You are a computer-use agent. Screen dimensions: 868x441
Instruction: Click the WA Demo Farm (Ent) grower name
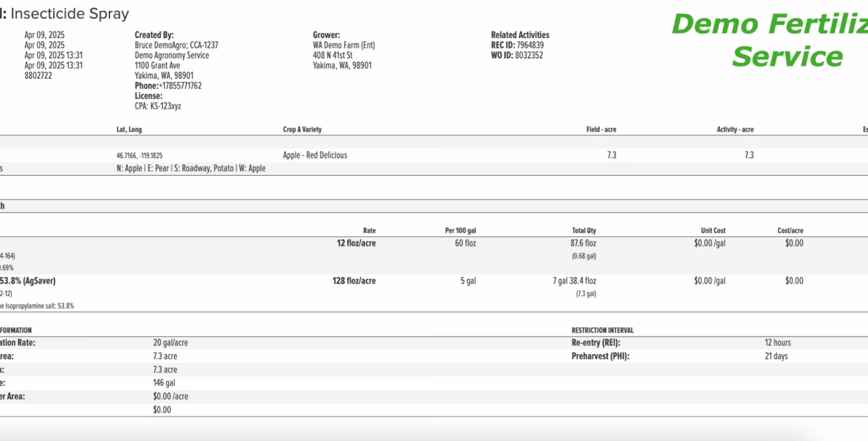tap(344, 45)
